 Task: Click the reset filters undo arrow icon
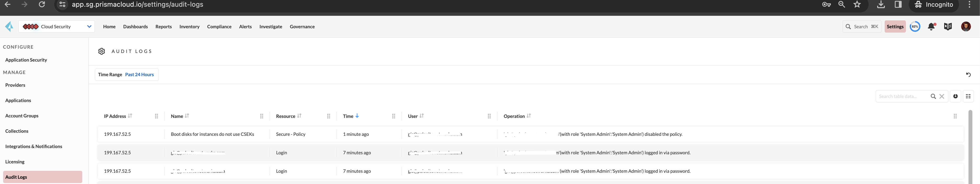968,75
